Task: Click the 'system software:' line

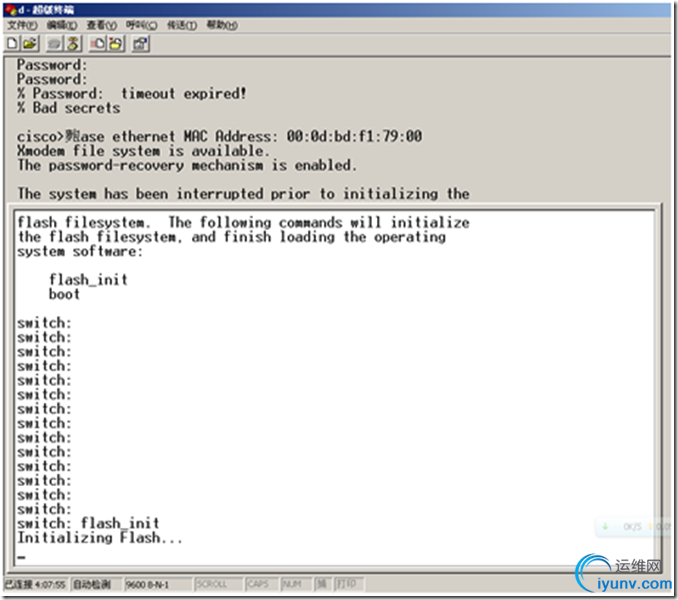Action: pyautogui.click(x=80, y=251)
